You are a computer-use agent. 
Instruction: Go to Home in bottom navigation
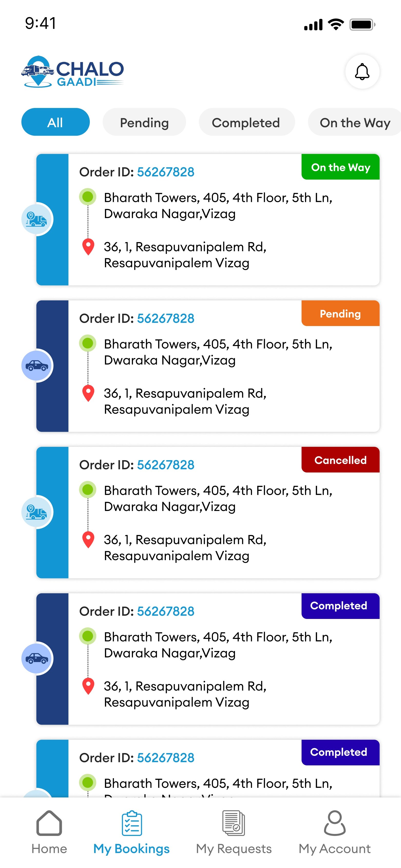(x=49, y=832)
